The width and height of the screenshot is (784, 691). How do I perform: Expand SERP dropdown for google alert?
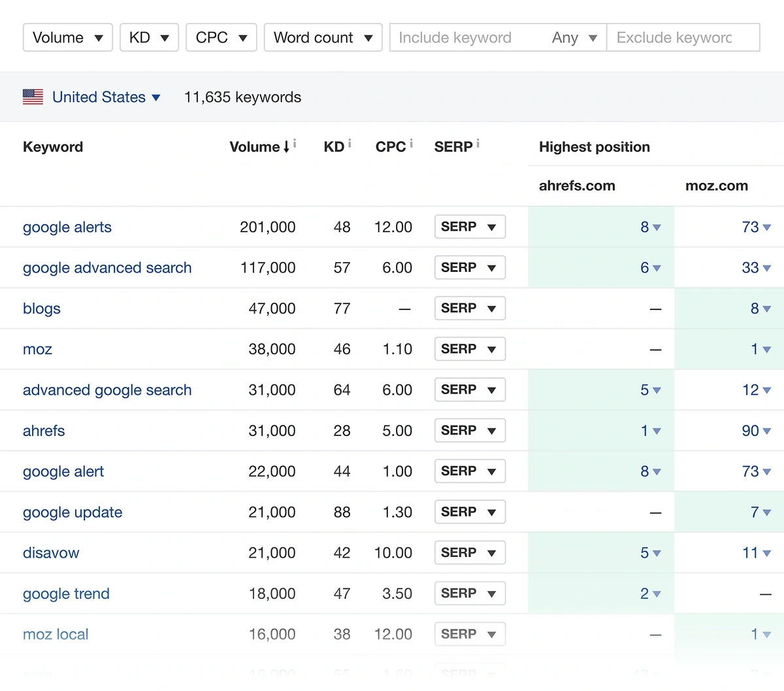click(x=470, y=471)
